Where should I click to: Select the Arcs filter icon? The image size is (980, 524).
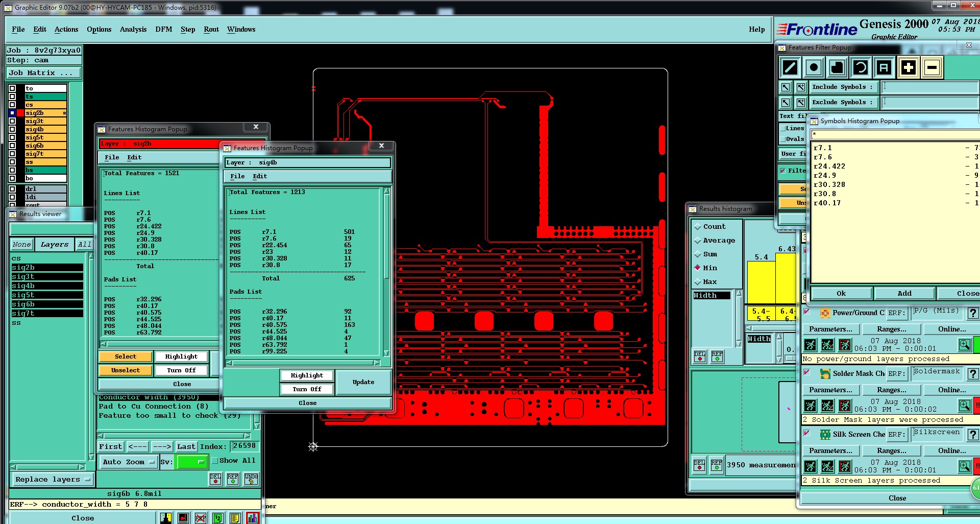coord(861,67)
